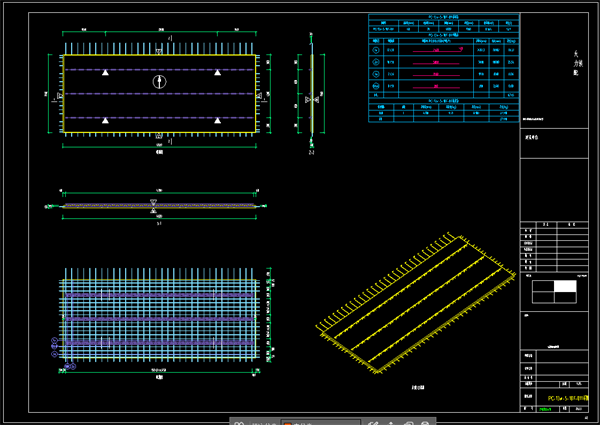Click the yellow drawing title in the title block
This screenshot has height=425, width=600.
tap(568, 398)
